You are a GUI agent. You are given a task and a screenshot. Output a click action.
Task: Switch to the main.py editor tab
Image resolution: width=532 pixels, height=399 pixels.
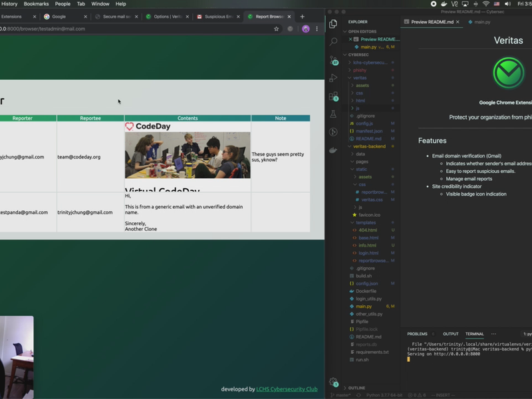[x=479, y=22]
